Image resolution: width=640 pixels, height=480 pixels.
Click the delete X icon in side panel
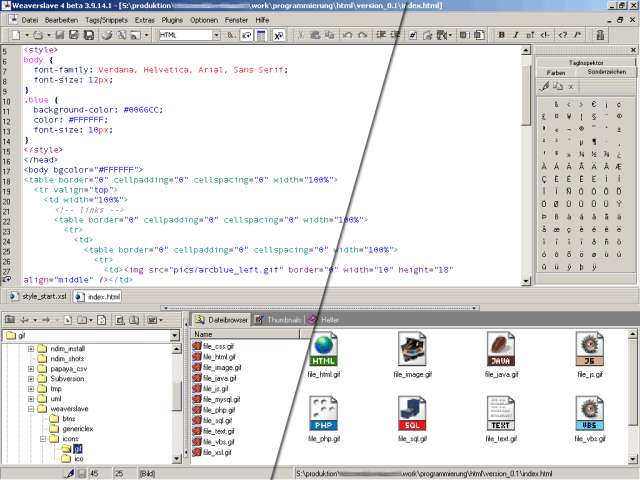point(571,87)
